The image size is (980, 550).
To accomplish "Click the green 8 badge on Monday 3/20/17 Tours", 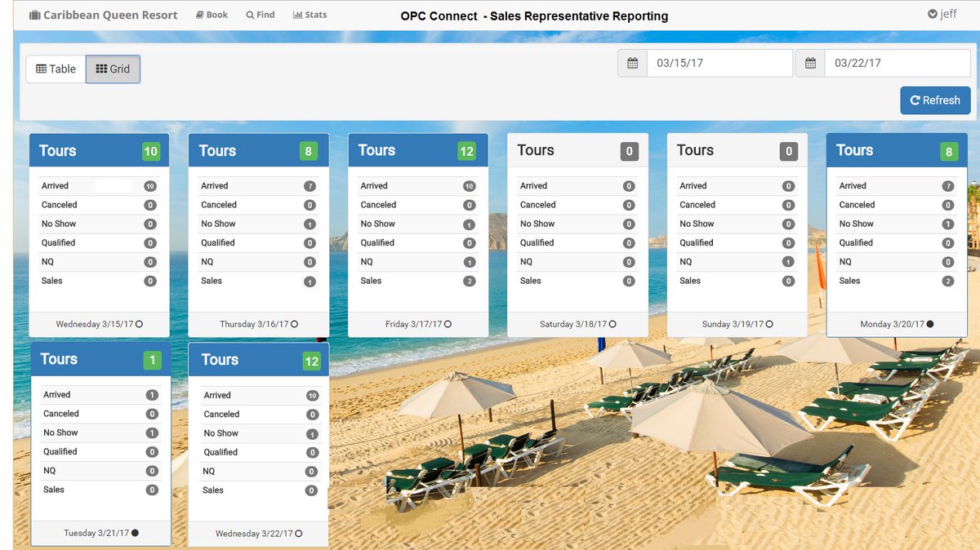I will [948, 151].
